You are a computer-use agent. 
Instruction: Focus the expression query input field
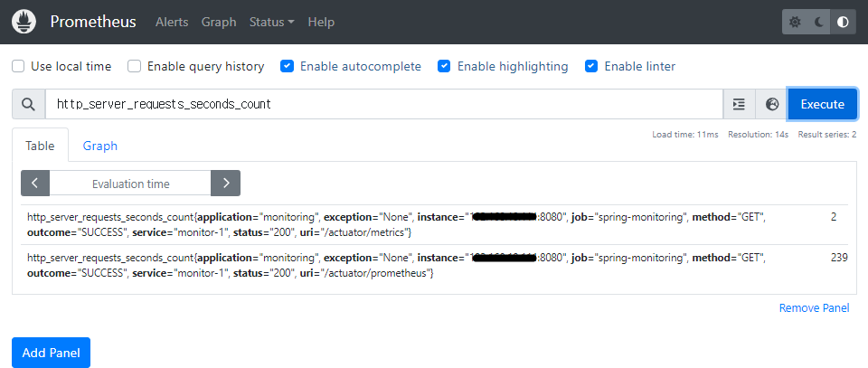pyautogui.click(x=384, y=104)
